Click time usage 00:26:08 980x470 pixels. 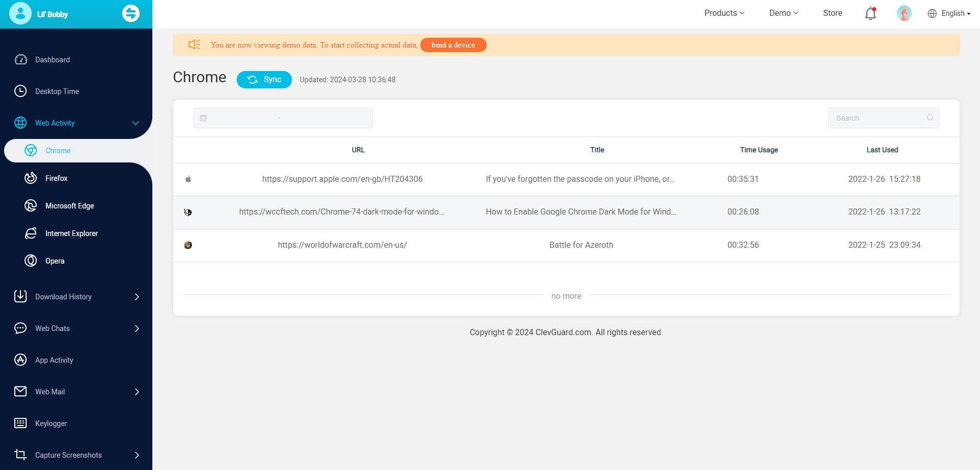point(743,212)
